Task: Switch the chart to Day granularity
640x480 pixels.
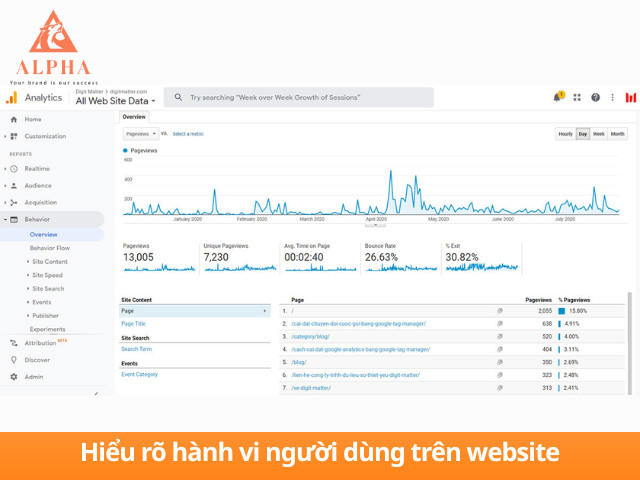Action: (583, 134)
